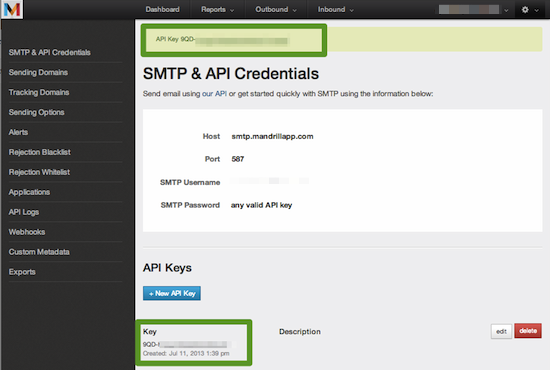
Task: Edit the API key description
Action: pos(501,331)
